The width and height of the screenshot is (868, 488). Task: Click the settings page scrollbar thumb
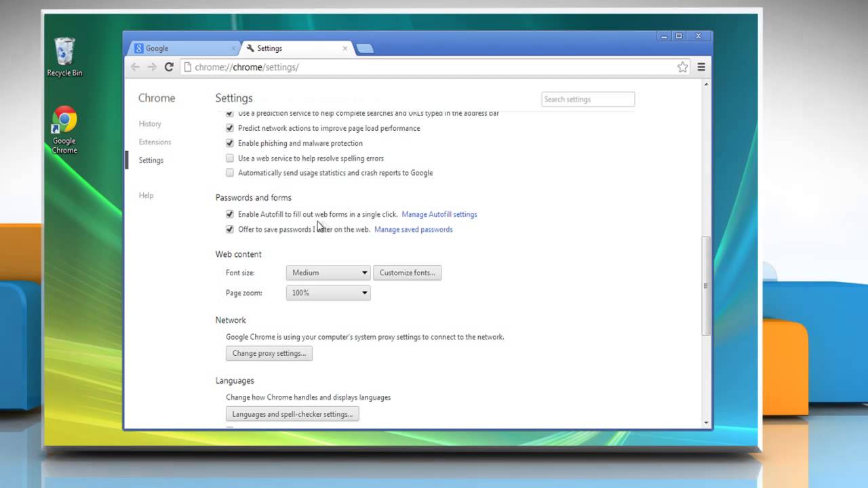[706, 285]
